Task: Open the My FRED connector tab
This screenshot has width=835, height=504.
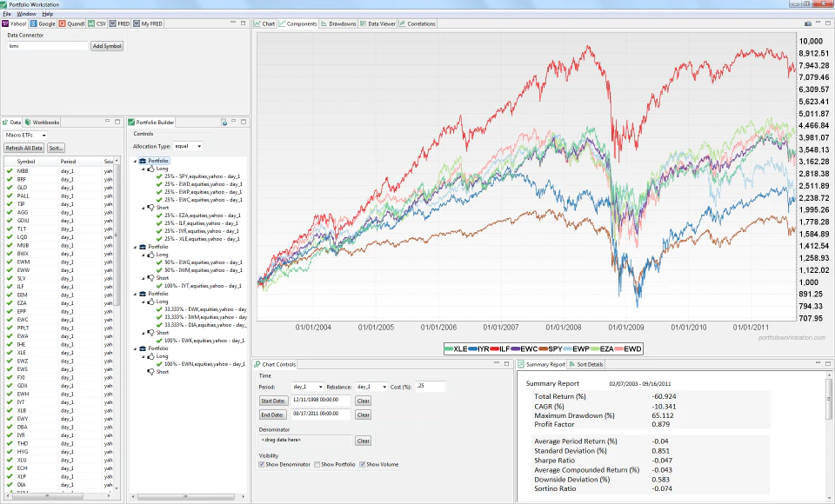Action: click(148, 23)
